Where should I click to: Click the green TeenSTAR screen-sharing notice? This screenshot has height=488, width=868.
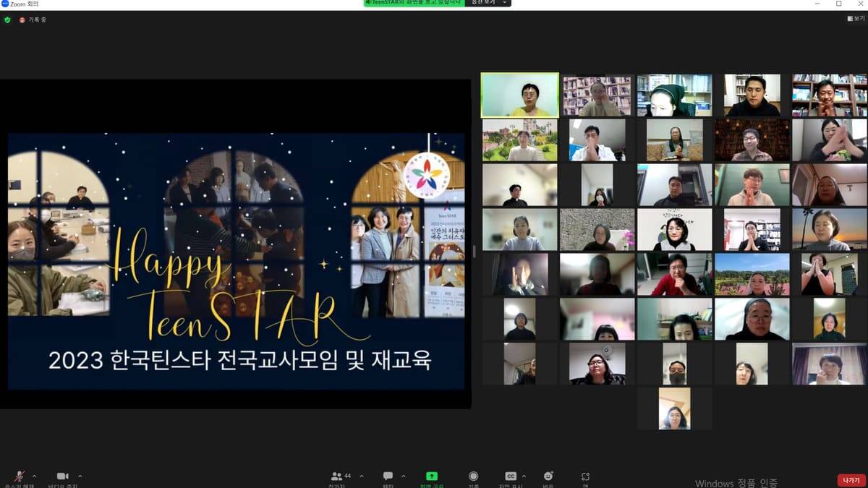pyautogui.click(x=413, y=3)
